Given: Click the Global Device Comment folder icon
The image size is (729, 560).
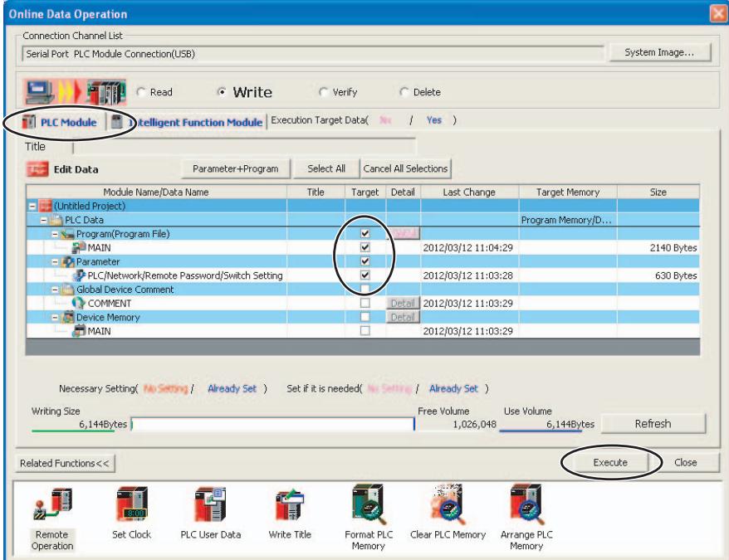Looking at the screenshot, I should pyautogui.click(x=68, y=290).
